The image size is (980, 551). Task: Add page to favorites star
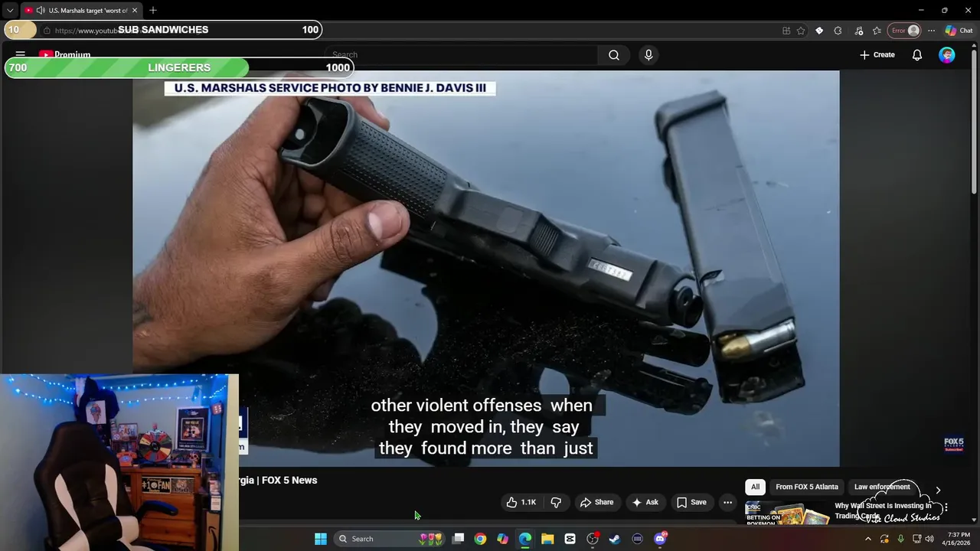click(x=801, y=31)
